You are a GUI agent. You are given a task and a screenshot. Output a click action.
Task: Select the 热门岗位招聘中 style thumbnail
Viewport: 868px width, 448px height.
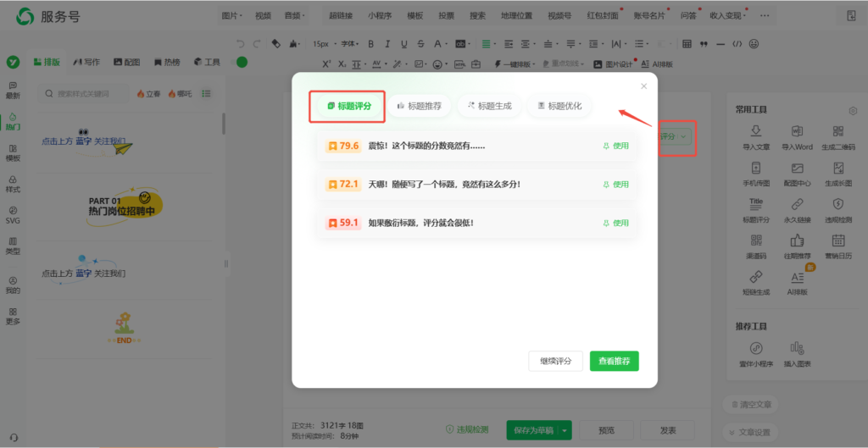(x=125, y=207)
